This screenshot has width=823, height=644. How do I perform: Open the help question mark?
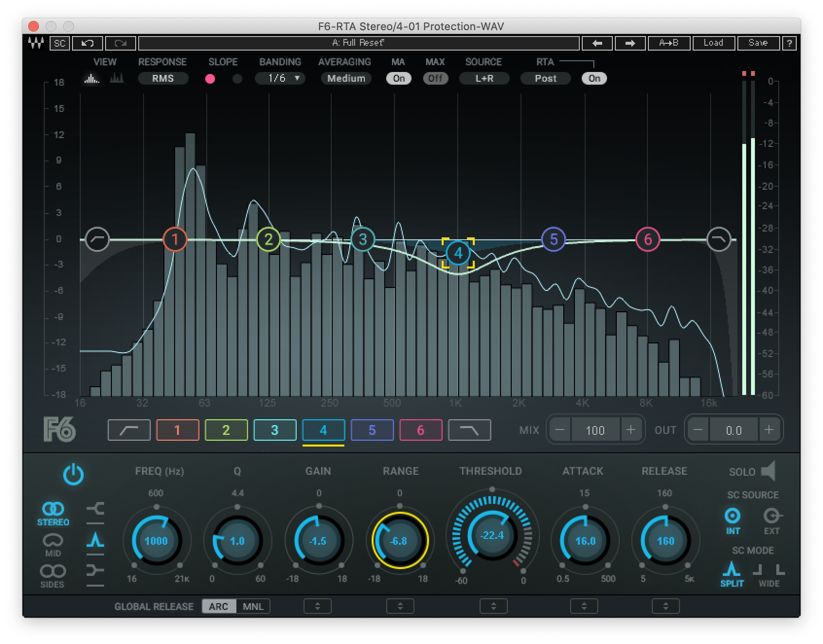(789, 43)
